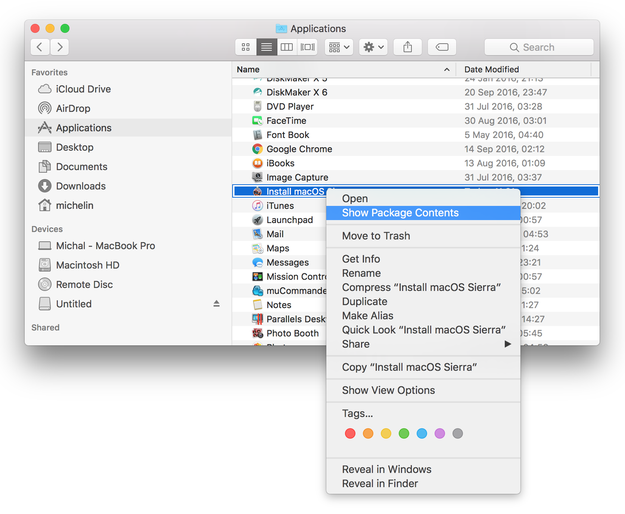Apply the orange tag color
Viewport: 625px width, 514px height.
pyautogui.click(x=368, y=434)
